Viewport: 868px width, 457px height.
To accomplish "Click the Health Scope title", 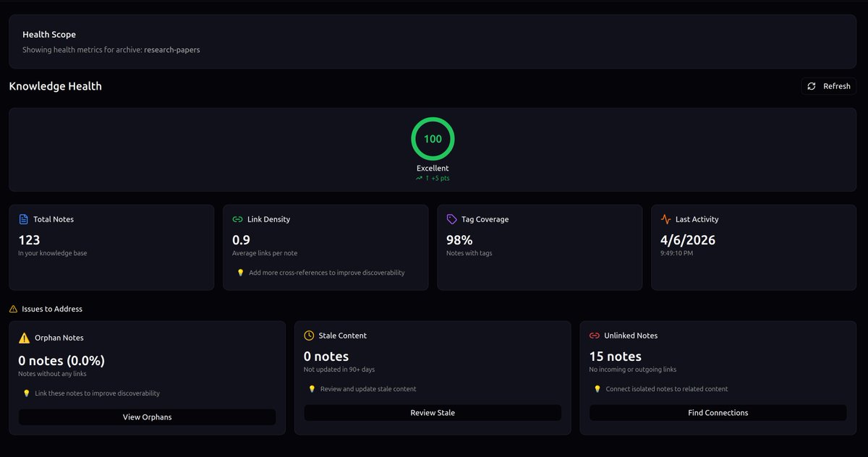I will coord(49,34).
